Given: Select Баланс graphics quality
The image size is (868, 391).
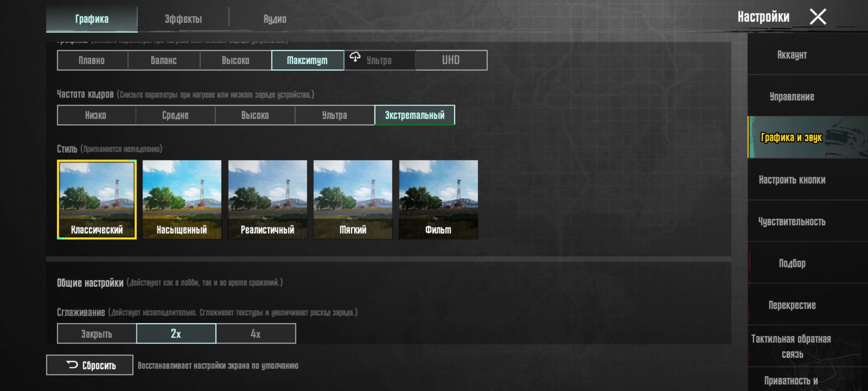Looking at the screenshot, I should point(164,60).
